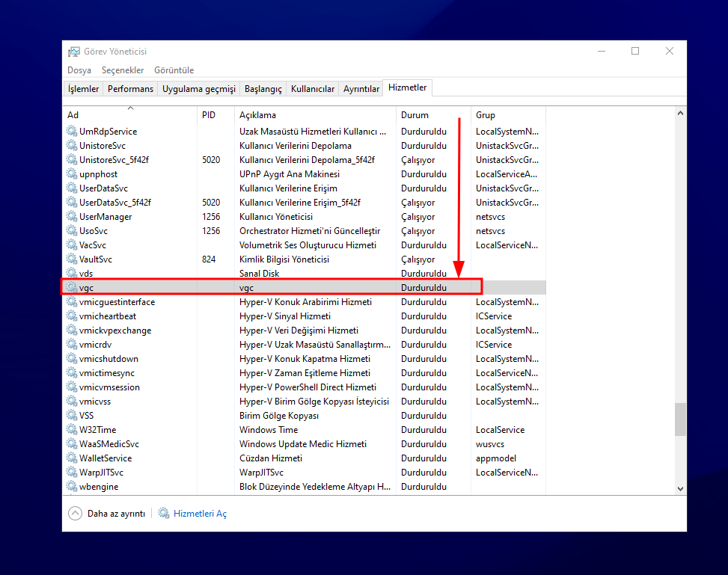
Task: Click the VSS service gear icon
Action: click(x=72, y=415)
